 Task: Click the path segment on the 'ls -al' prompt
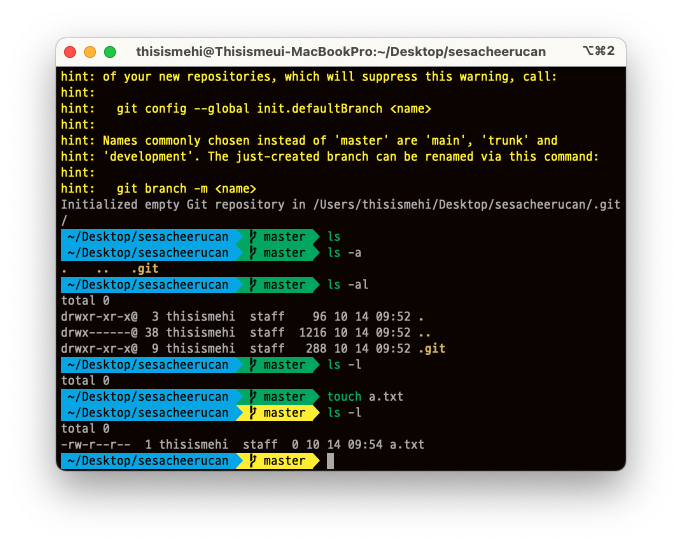coord(148,285)
